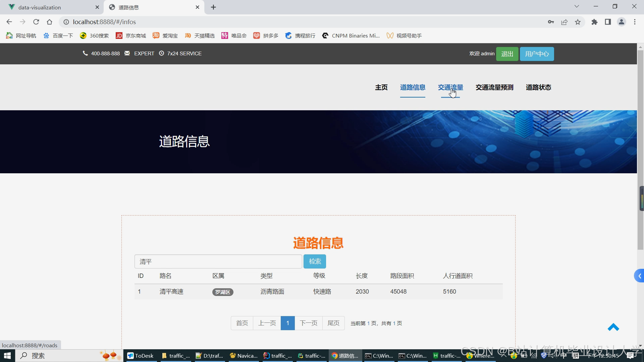Open the browser extensions puzzle icon
This screenshot has width=644, height=362.
(594, 22)
